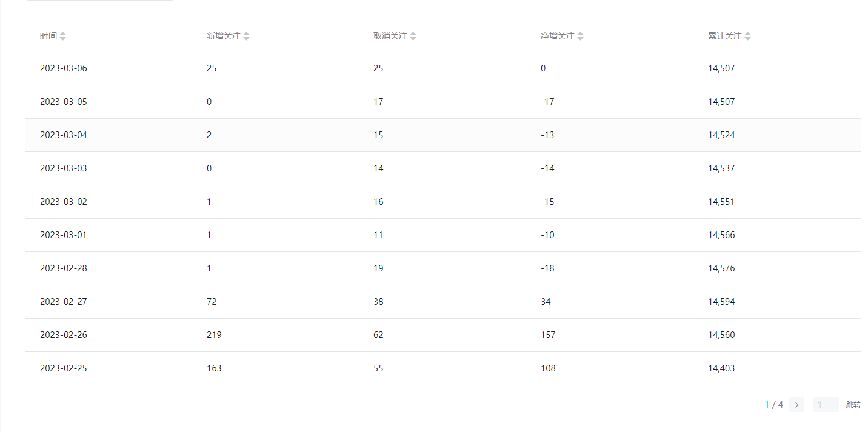The width and height of the screenshot is (868, 432).
Task: Click the 219 new followers cell
Action: (x=214, y=335)
